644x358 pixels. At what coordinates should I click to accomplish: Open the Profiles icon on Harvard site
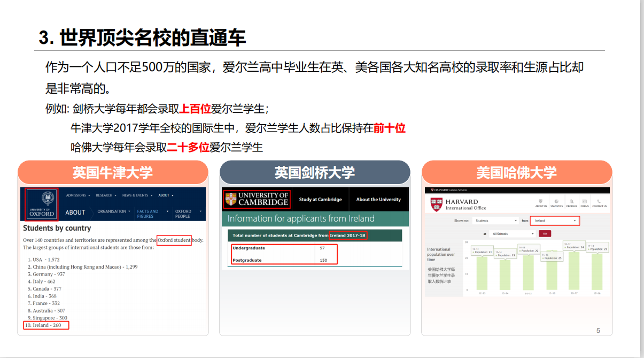click(x=571, y=203)
